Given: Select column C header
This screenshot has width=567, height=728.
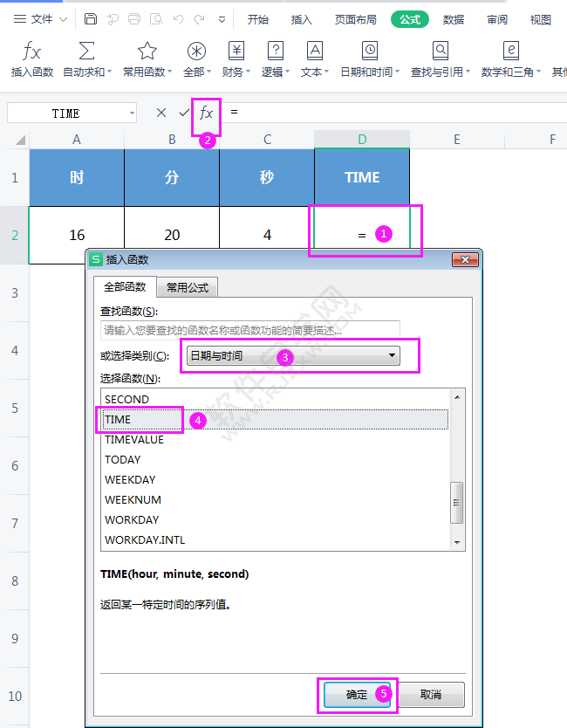Looking at the screenshot, I should pyautogui.click(x=267, y=140).
